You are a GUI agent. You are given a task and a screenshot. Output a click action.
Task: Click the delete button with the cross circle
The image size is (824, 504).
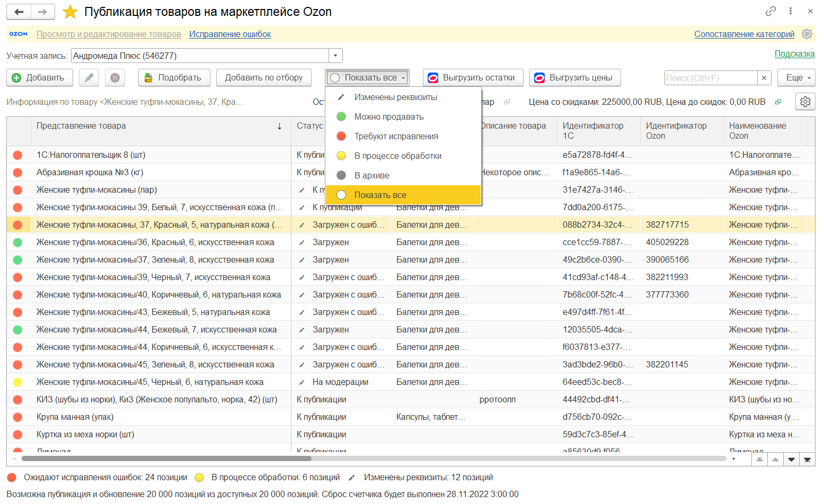(x=114, y=78)
